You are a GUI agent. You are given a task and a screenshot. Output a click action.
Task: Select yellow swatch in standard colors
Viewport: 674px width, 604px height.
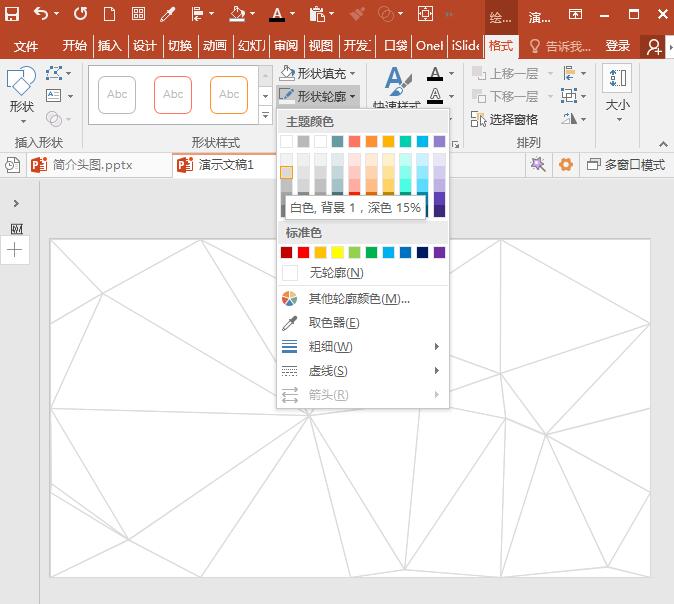point(337,252)
